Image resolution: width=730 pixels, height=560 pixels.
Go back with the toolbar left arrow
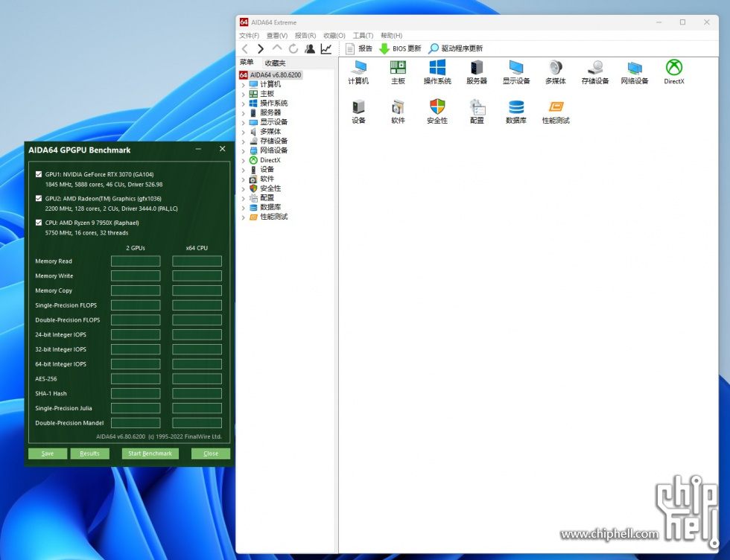tap(245, 48)
